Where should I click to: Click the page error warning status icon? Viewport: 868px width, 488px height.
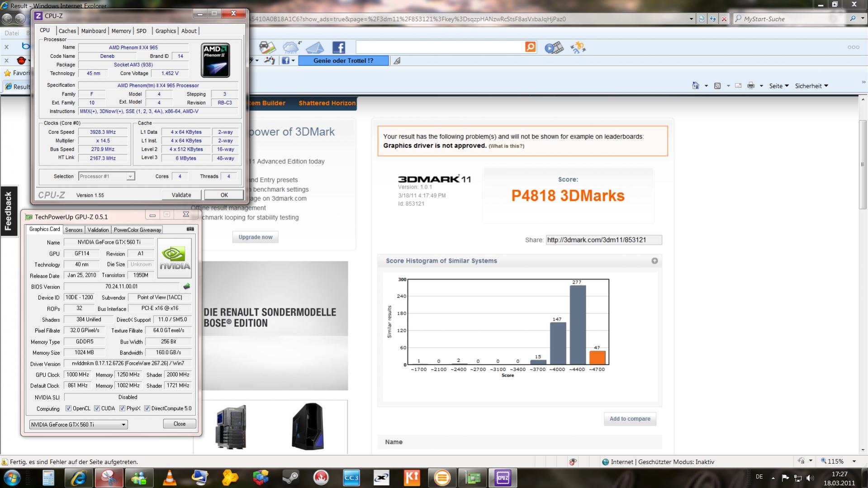click(5, 462)
